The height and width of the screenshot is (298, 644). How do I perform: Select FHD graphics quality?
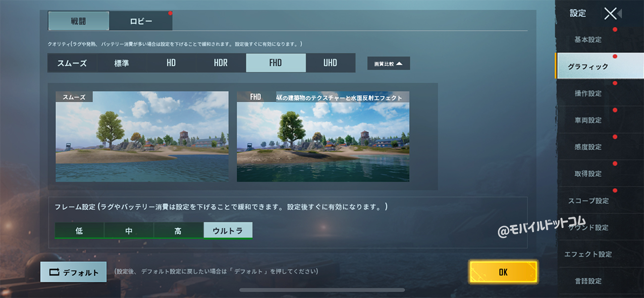click(275, 63)
